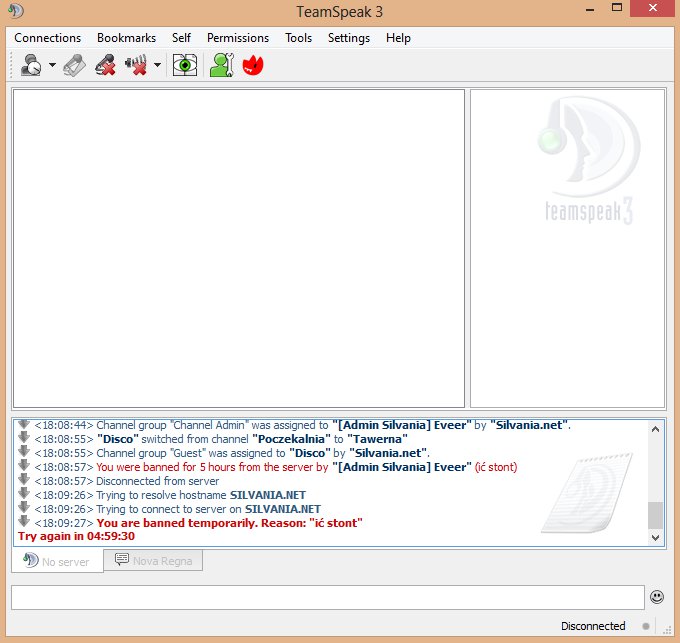The image size is (680, 643).
Task: Click the arrow icon beside the 18:08:57 ban line
Action: click(24, 465)
